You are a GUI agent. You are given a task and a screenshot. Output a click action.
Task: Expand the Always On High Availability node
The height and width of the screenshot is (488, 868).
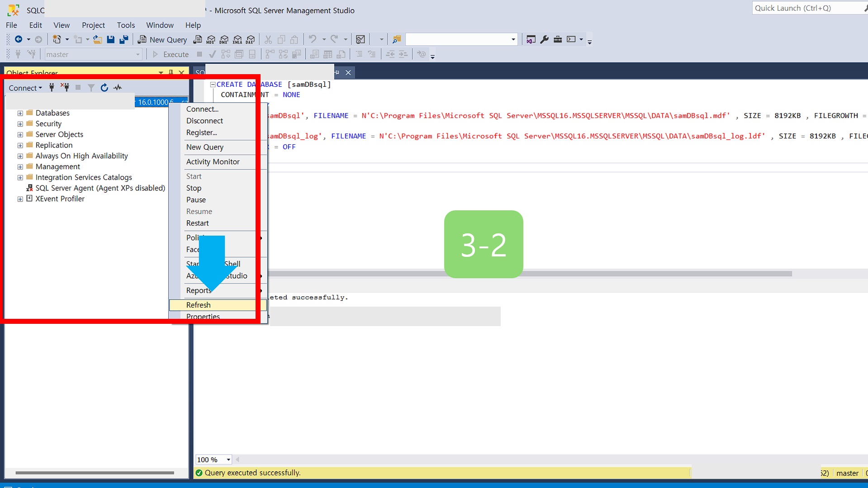pyautogui.click(x=20, y=156)
